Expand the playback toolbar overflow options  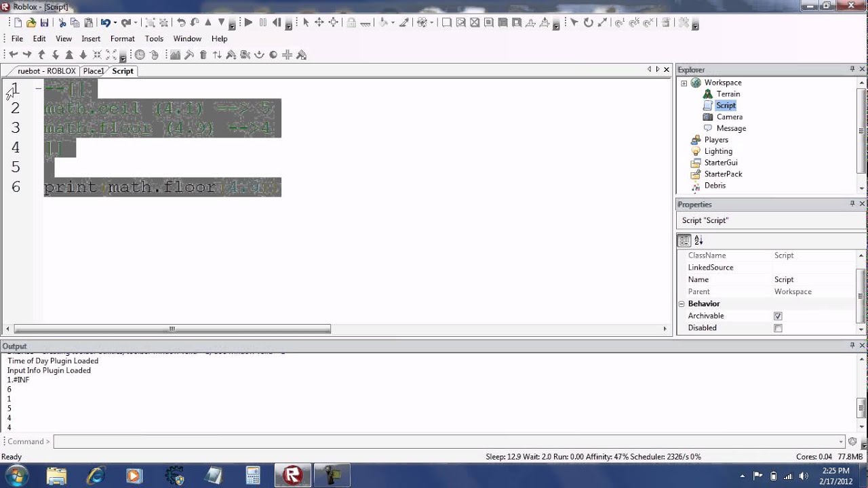288,26
